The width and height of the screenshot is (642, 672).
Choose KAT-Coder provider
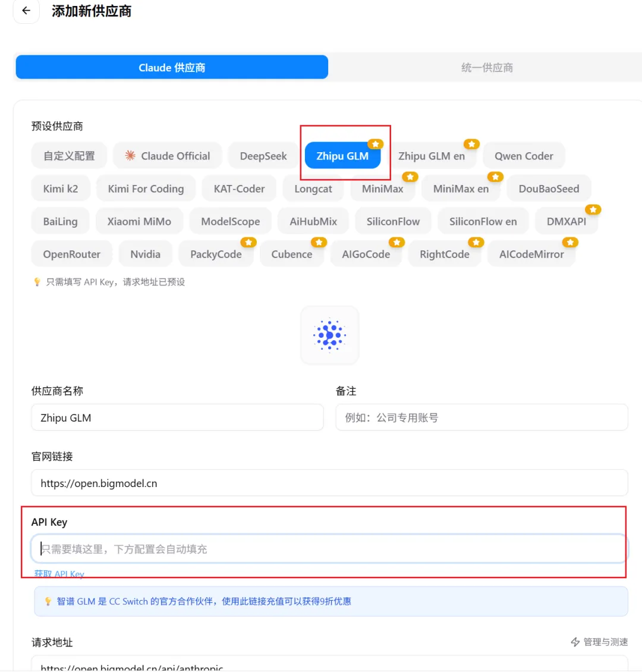(x=239, y=189)
